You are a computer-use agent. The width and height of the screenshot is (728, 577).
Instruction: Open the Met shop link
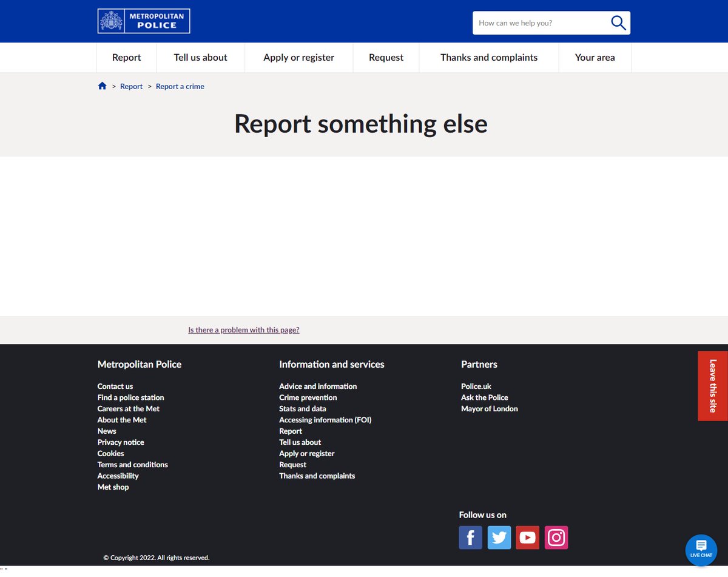tap(113, 487)
